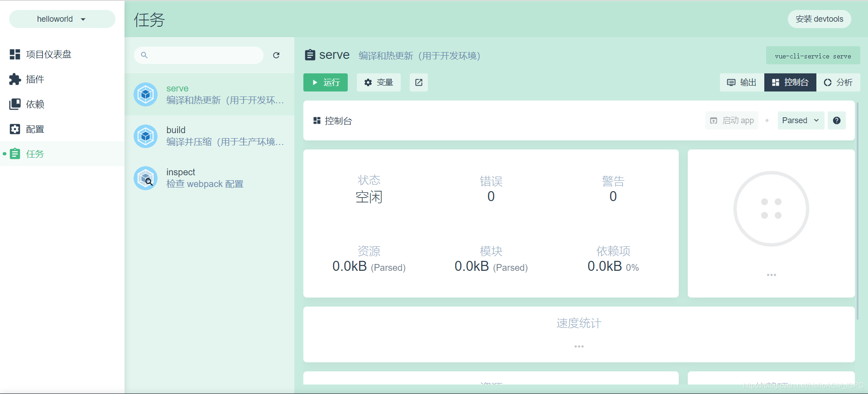Open the help question-mark icon

(x=837, y=120)
